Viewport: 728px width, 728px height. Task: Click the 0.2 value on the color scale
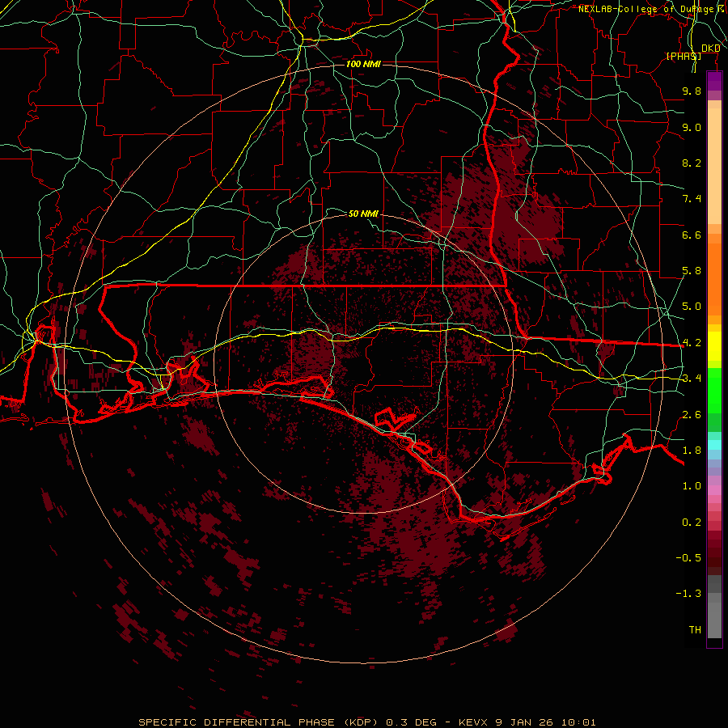[x=692, y=523]
